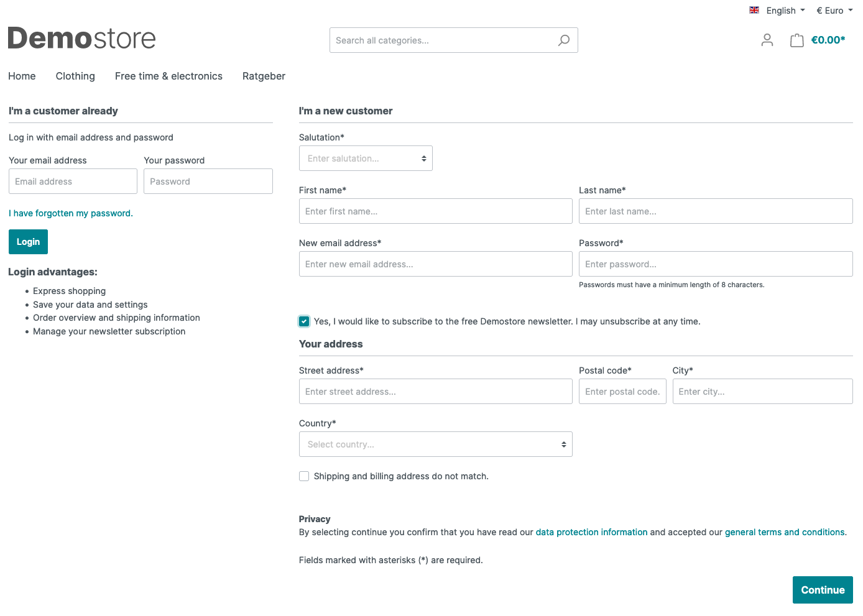Open the Euro currency dropdown

[834, 11]
